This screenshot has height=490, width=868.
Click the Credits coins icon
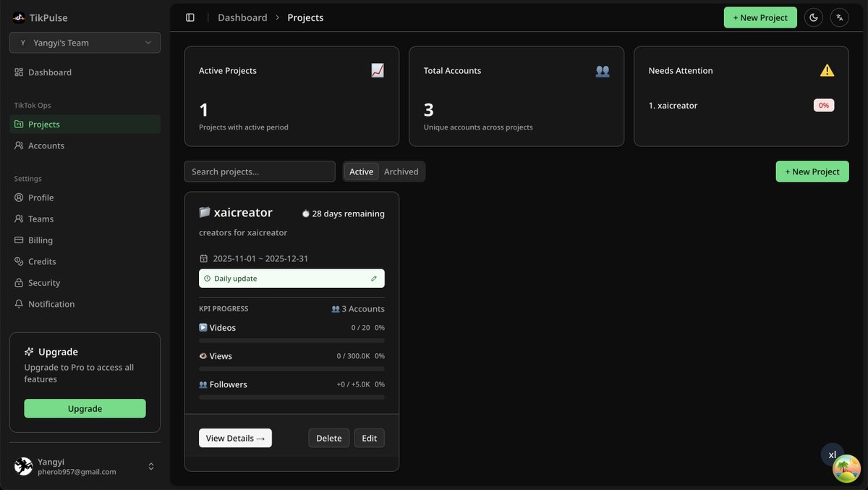19,261
